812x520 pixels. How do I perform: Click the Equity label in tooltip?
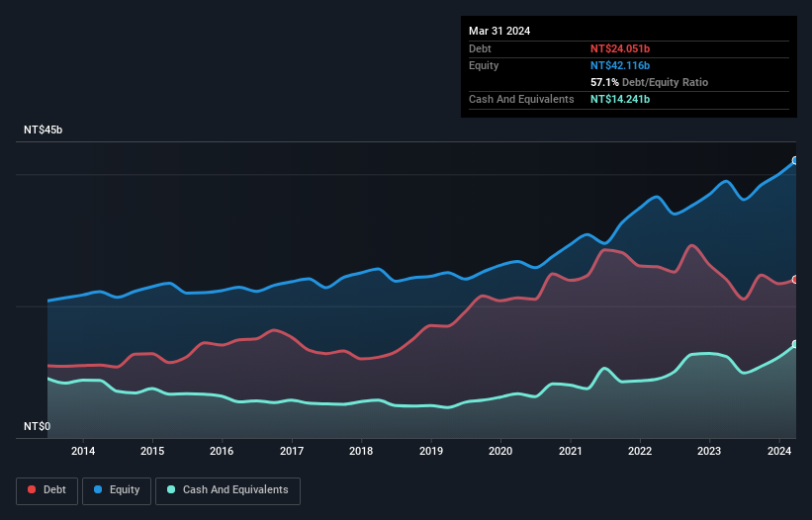[x=484, y=65]
